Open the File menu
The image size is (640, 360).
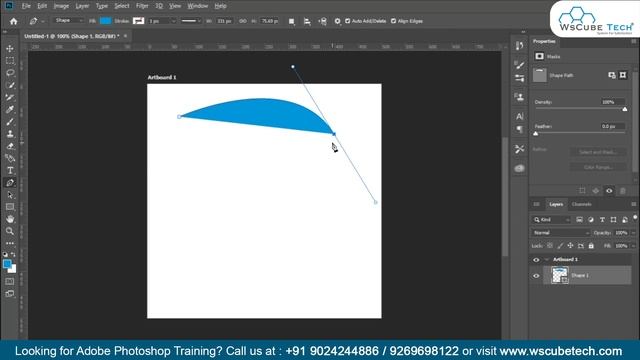[x=26, y=6]
